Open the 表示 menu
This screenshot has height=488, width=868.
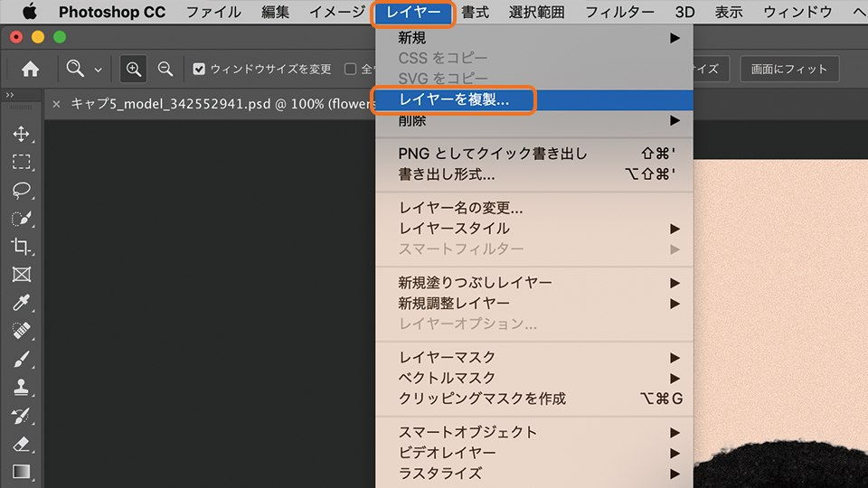729,12
